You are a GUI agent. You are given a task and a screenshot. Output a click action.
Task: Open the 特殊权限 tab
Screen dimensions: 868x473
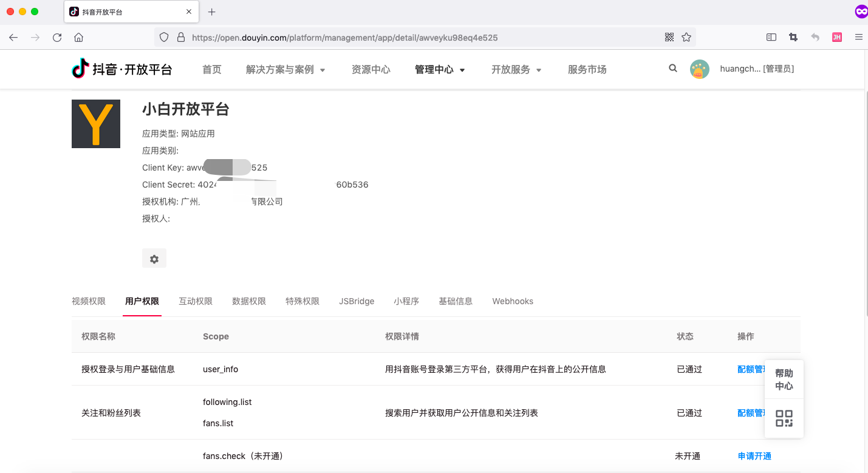[x=302, y=301]
